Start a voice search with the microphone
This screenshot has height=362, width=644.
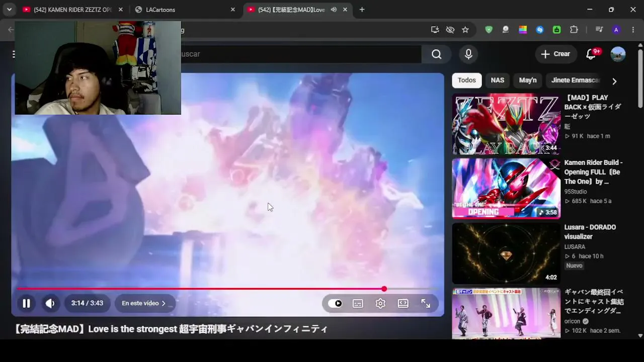468,54
